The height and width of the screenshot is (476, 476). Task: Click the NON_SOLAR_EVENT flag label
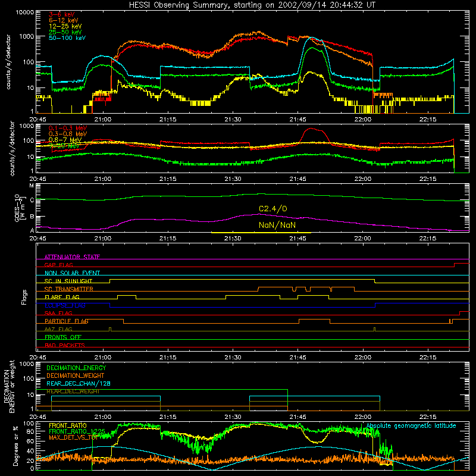(x=72, y=273)
